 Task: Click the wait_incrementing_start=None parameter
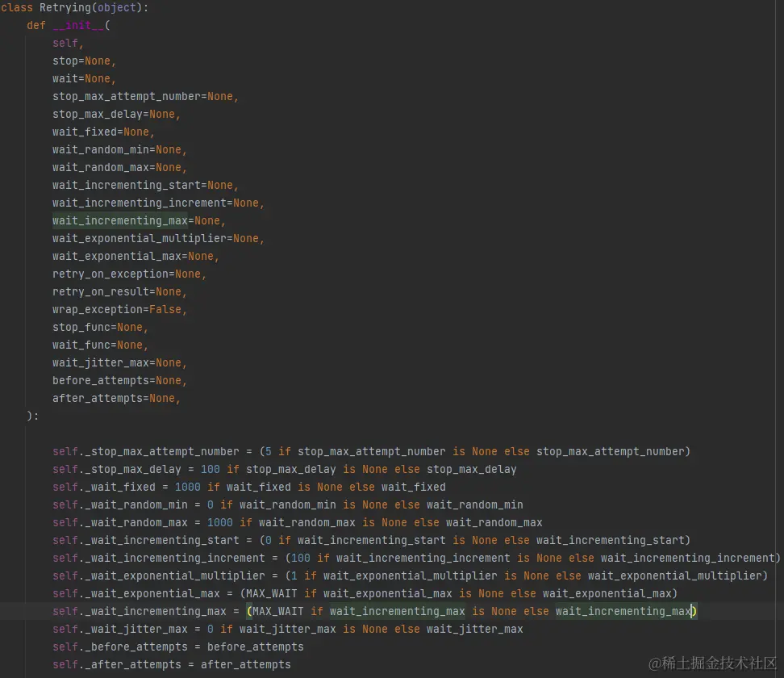[145, 185]
